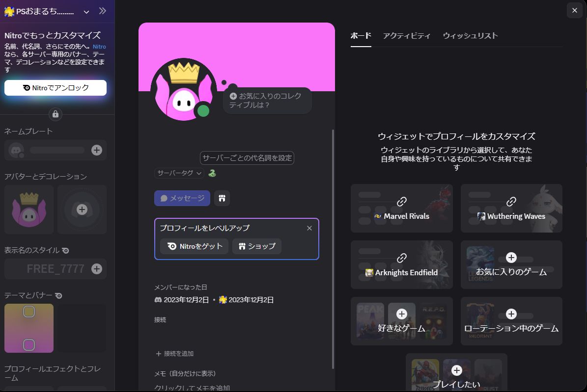Switch to the ウィッシュリスト tab
This screenshot has height=392, width=587.
(470, 36)
